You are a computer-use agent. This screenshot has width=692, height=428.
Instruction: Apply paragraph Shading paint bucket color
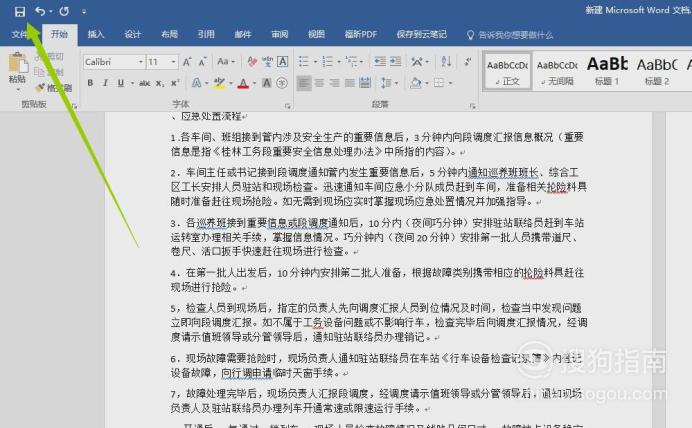[x=416, y=83]
